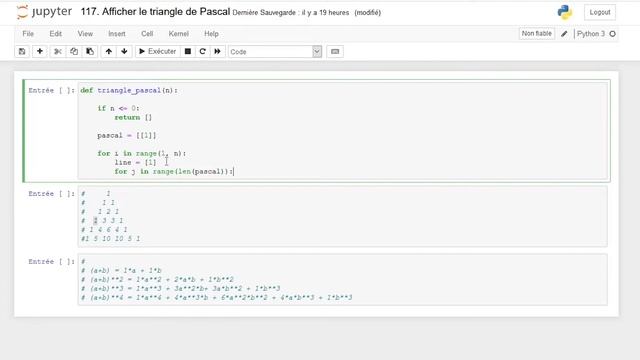
Task: Copy selected cells icon
Action: [74, 51]
